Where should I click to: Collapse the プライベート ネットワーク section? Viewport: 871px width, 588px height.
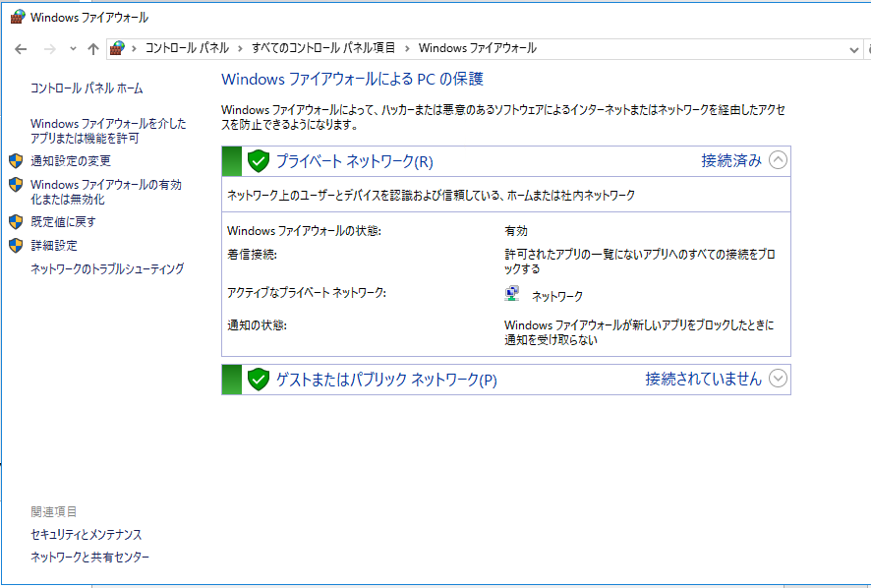778,160
